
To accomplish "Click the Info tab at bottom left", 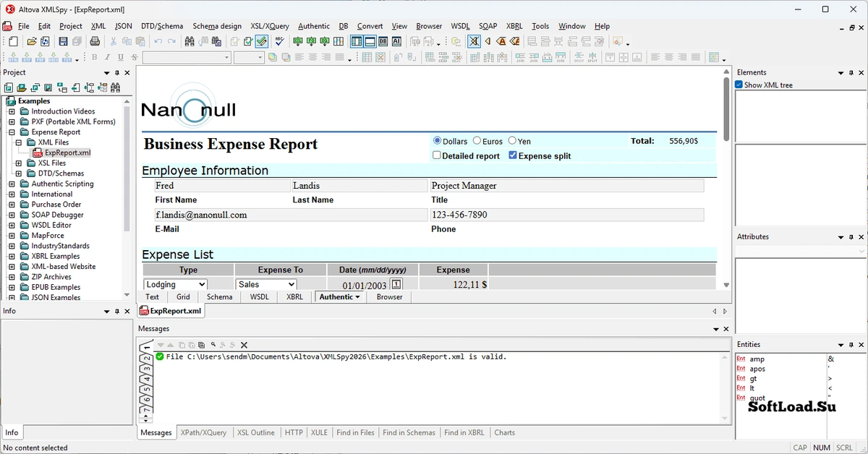I will point(12,432).
